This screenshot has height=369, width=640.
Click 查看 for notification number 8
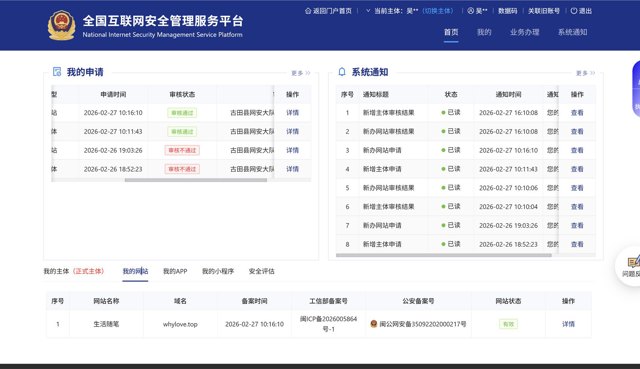(577, 244)
